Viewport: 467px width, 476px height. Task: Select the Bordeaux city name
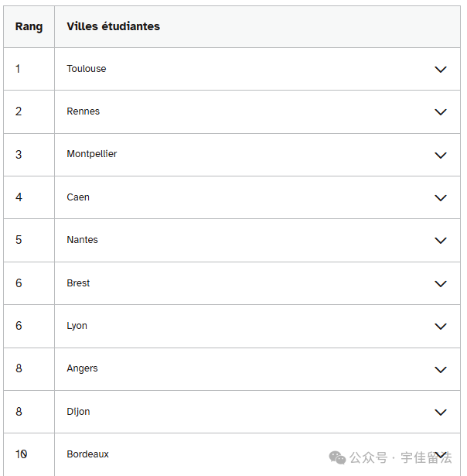(87, 454)
